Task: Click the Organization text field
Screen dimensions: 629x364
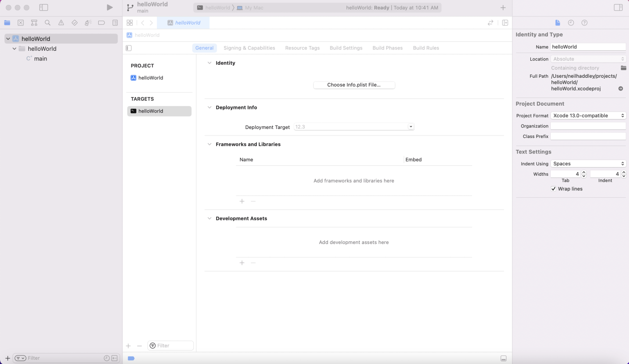Action: (588, 126)
